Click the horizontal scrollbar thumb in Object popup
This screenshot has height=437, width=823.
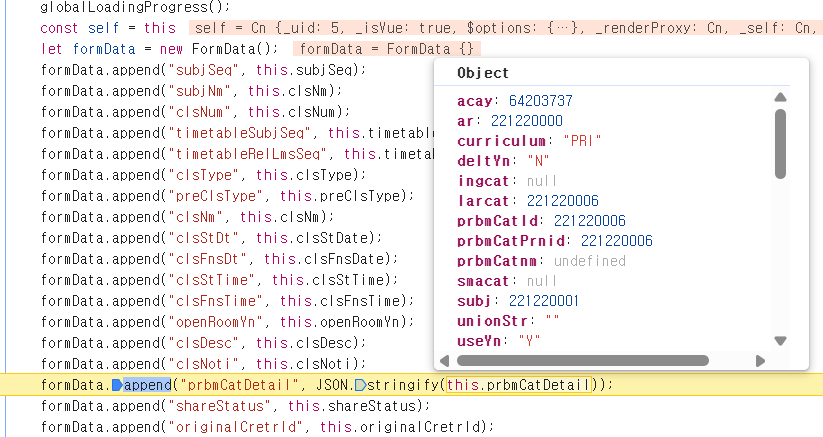[580, 360]
